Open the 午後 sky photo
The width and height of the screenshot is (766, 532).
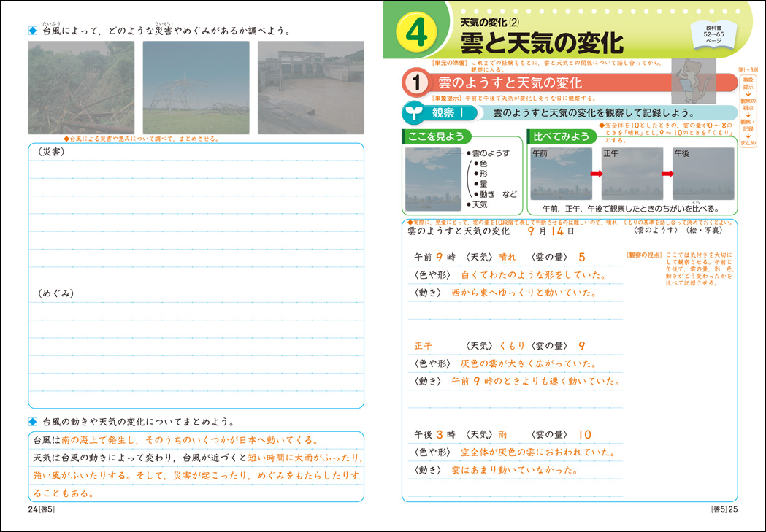(x=703, y=174)
